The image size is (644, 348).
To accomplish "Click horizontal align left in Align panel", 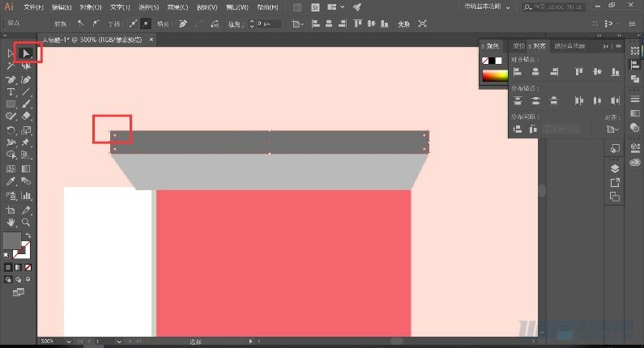I will tap(516, 72).
